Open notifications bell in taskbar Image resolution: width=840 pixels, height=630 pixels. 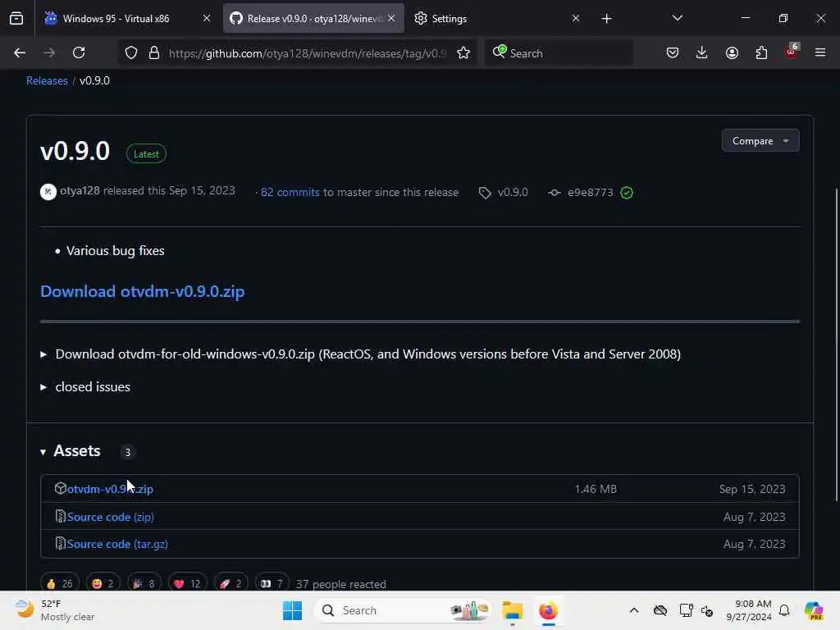click(784, 610)
